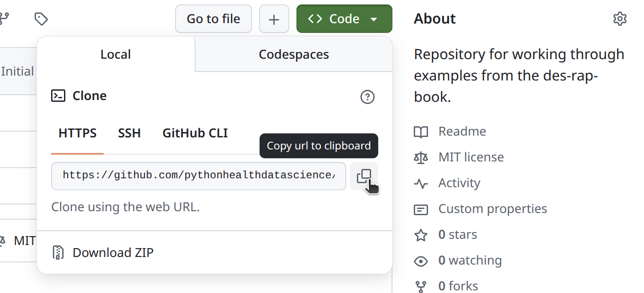Open the About settings gear

(620, 19)
